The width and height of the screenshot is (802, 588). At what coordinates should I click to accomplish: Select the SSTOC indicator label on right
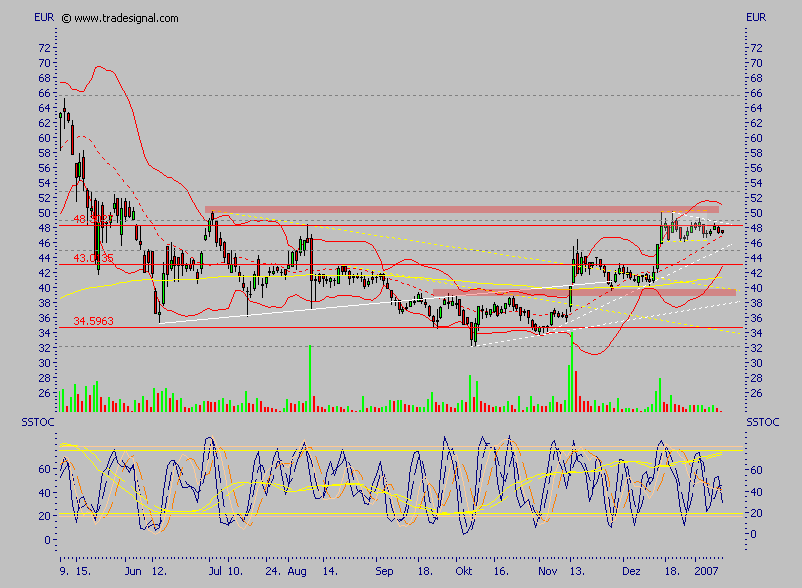762,424
